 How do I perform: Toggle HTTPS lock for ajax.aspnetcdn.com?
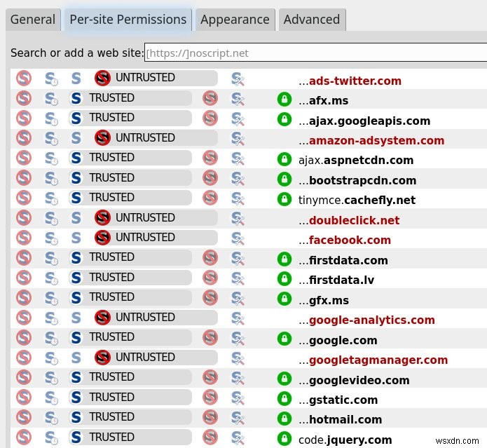[284, 159]
